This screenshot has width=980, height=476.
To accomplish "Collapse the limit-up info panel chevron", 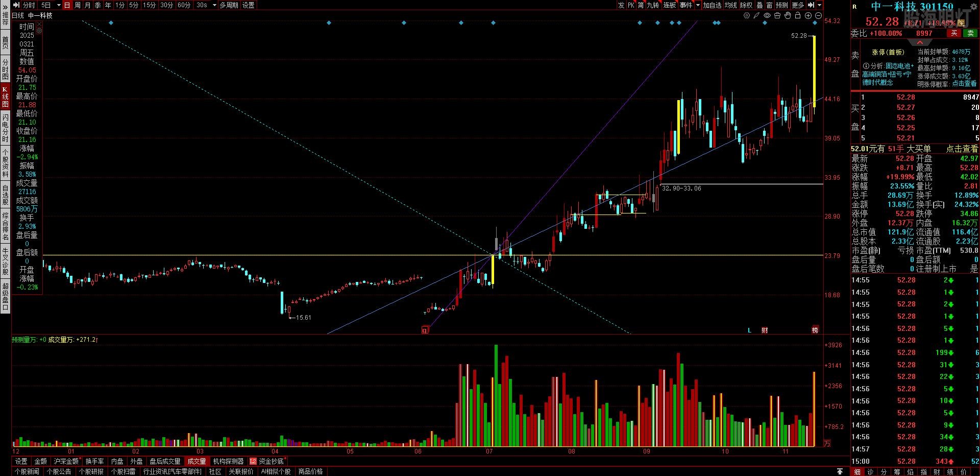I will coord(920,42).
